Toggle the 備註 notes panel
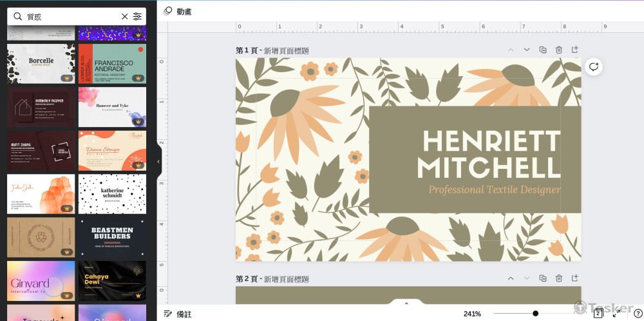644x321 pixels. click(x=178, y=314)
